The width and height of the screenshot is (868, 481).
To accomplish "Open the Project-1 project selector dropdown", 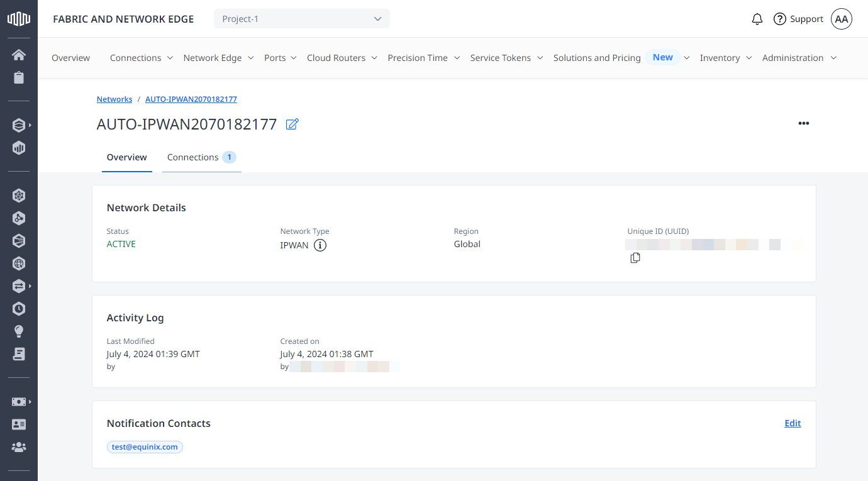I will (x=302, y=19).
